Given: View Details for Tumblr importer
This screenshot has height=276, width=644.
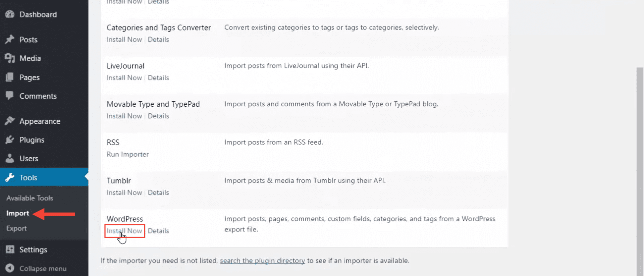Looking at the screenshot, I should (x=158, y=192).
